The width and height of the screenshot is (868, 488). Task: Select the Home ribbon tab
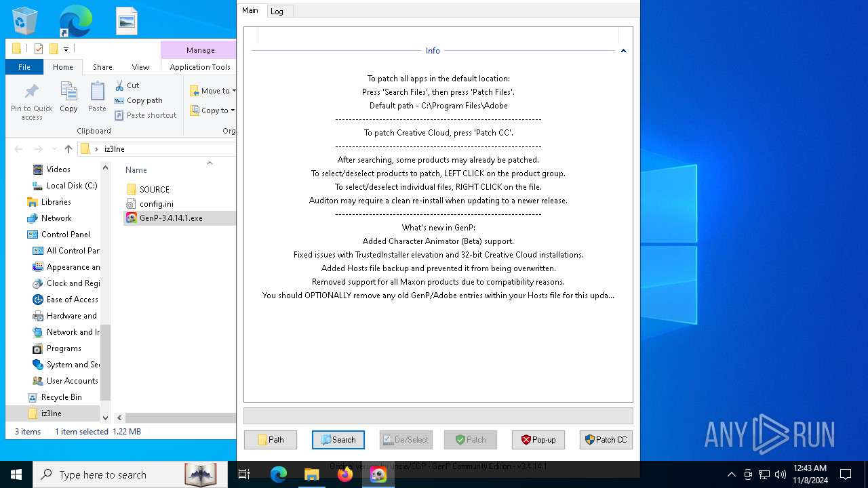(x=63, y=67)
